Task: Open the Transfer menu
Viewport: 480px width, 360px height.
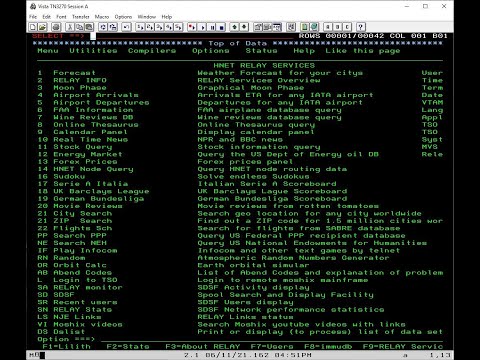Action: [x=81, y=17]
